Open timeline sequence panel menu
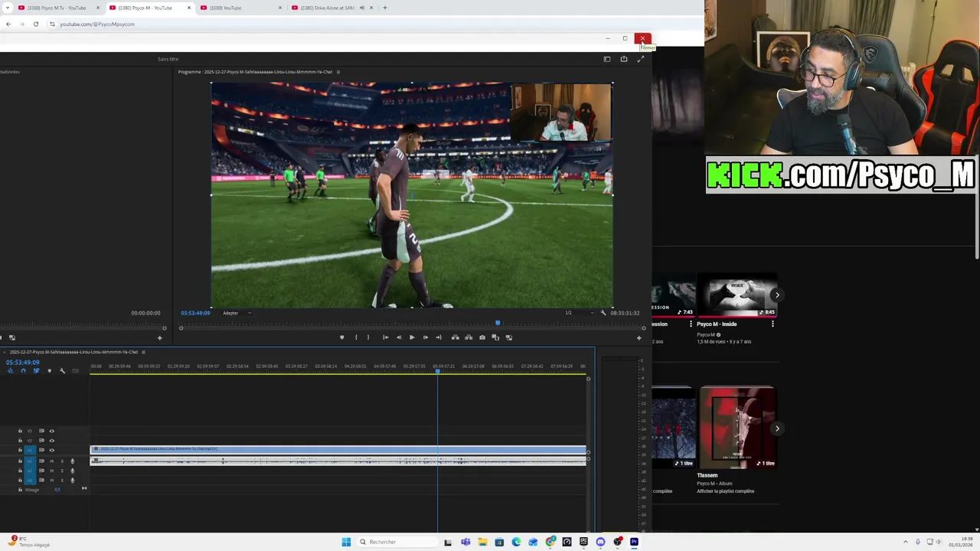 click(143, 352)
